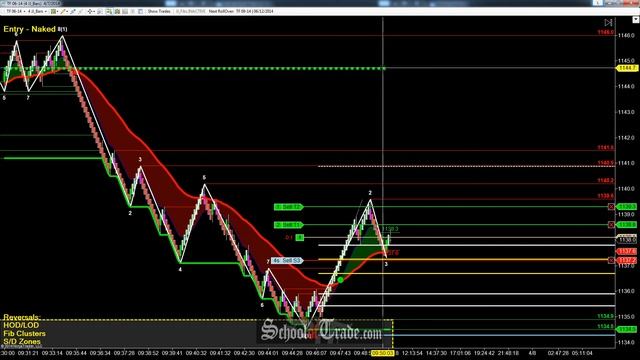Click the HOD/LOD label in Reversals list
The image size is (640, 360).
pyautogui.click(x=21, y=325)
